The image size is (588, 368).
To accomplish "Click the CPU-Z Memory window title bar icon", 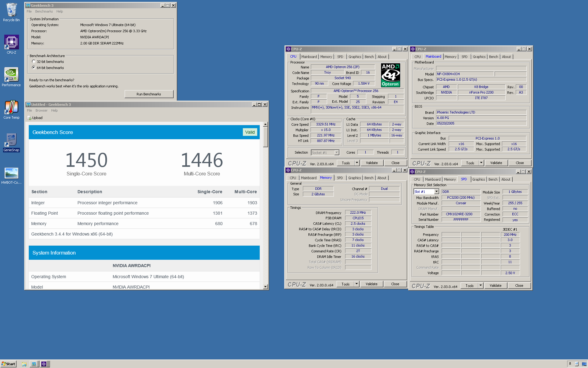I will coord(288,170).
